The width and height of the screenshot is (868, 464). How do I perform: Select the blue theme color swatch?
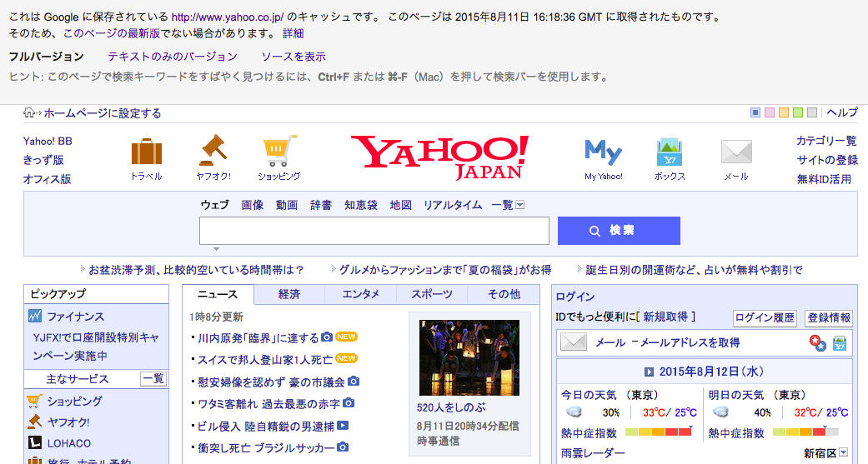[755, 112]
